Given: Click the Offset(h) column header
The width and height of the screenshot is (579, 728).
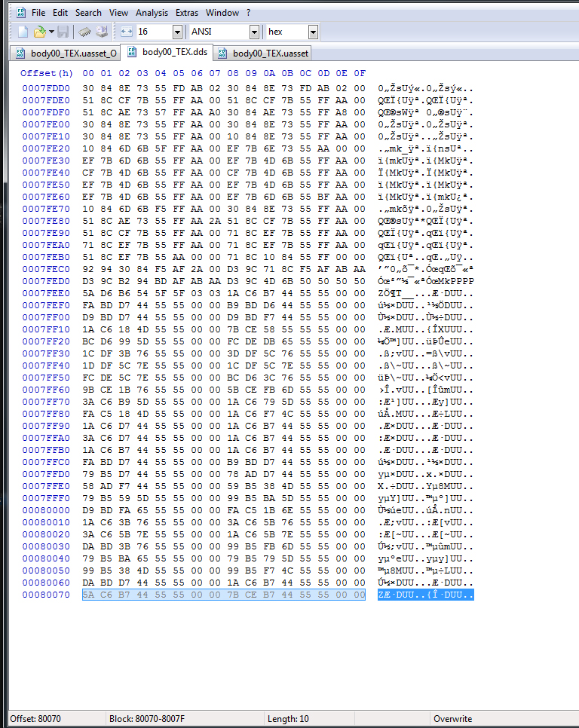Looking at the screenshot, I should [x=47, y=73].
